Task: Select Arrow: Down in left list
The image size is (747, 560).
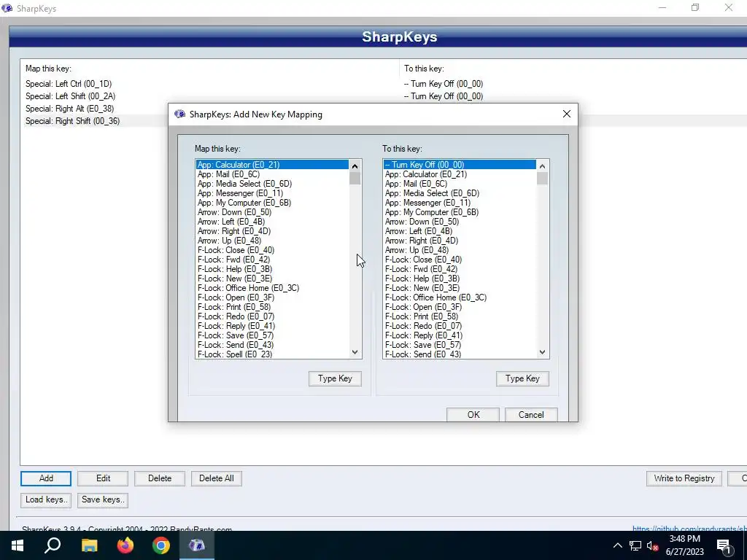Action: click(x=272, y=212)
